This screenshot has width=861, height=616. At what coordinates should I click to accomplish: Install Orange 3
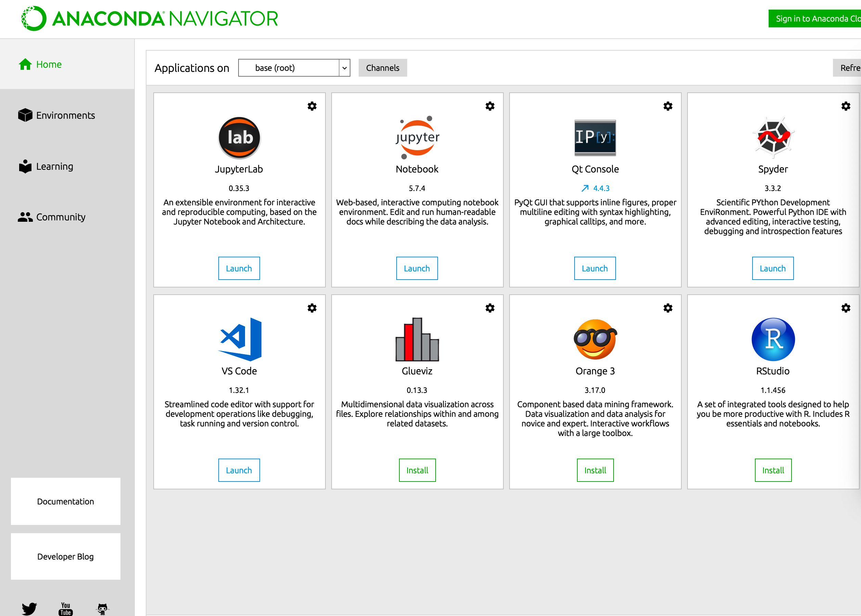pyautogui.click(x=595, y=470)
